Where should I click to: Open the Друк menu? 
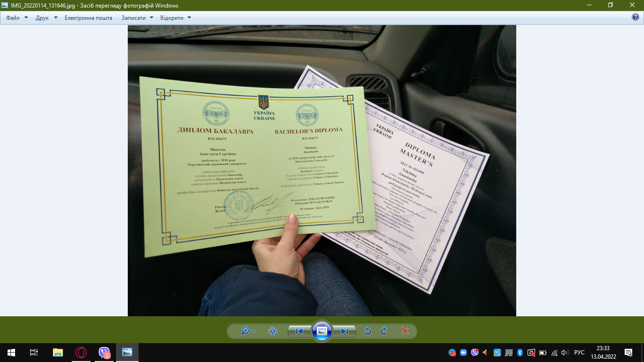47,18
